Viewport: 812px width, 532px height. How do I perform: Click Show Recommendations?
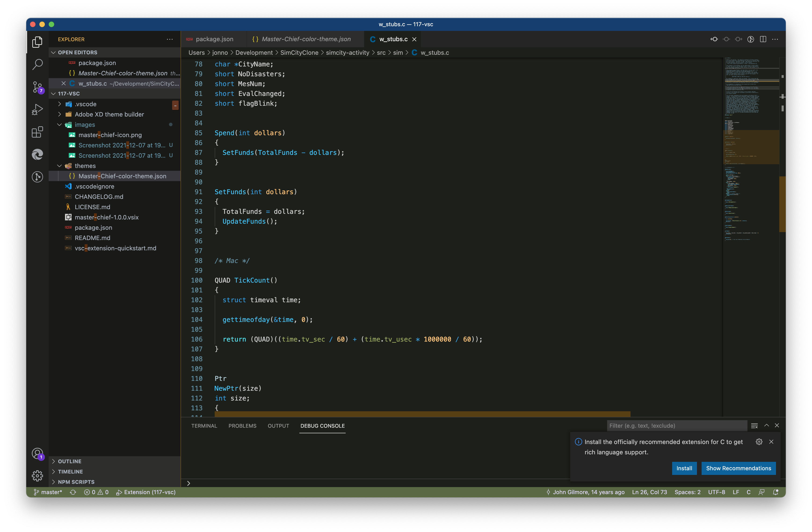[738, 468]
